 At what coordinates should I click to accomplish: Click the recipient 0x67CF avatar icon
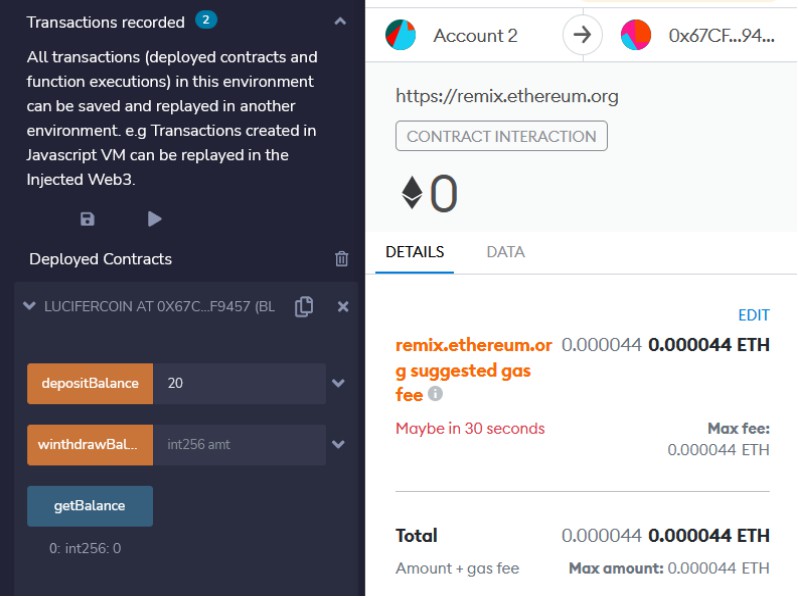[x=636, y=35]
